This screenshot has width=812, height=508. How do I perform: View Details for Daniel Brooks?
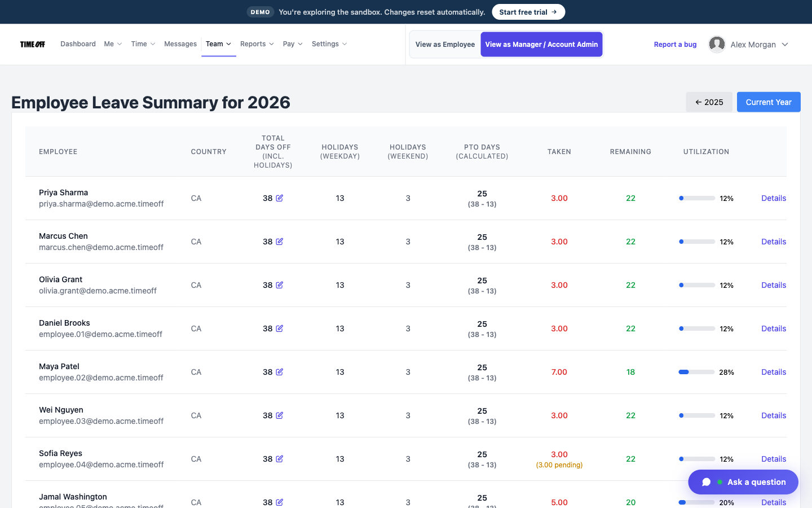774,329
